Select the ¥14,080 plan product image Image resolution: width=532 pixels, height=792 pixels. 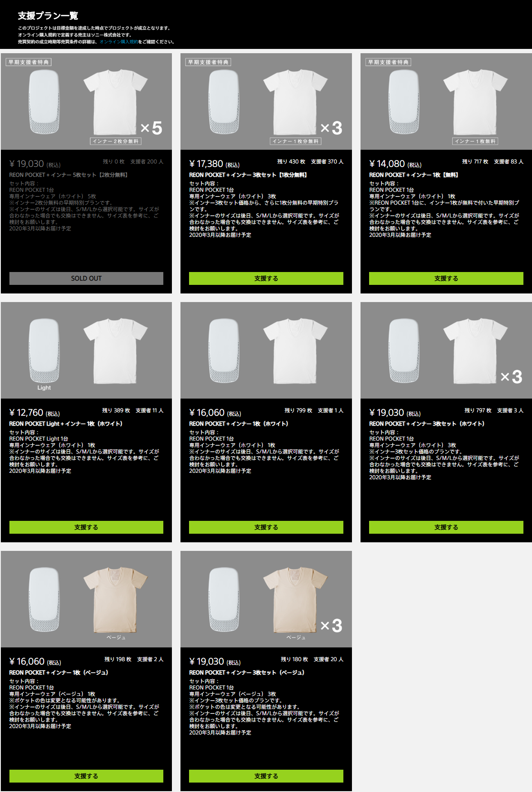[x=446, y=102]
